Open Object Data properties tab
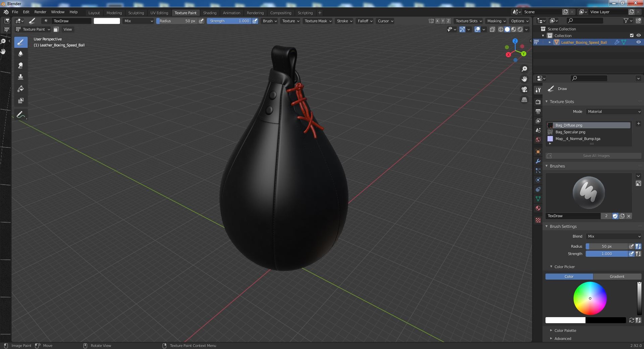 pyautogui.click(x=538, y=199)
